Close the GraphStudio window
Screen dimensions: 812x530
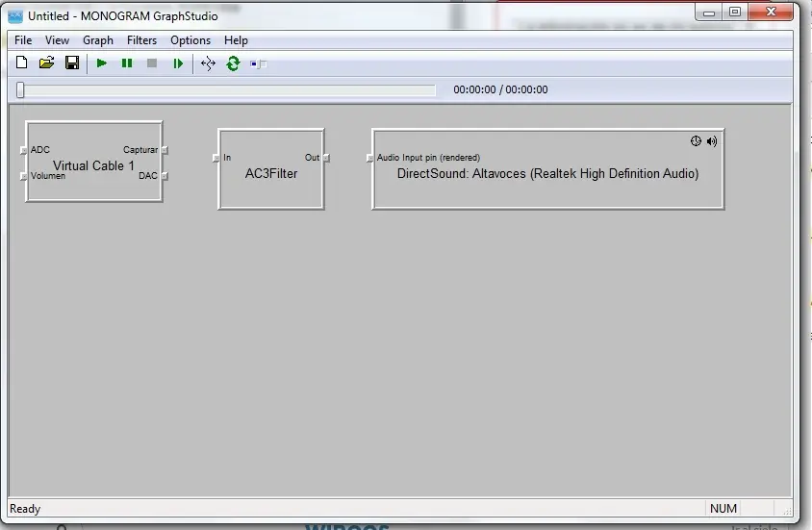point(771,12)
